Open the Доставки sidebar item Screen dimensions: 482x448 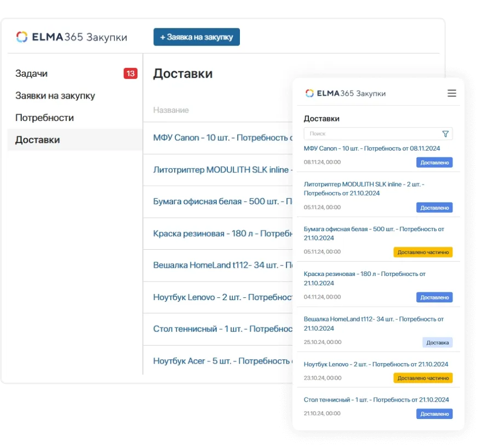[x=38, y=140]
